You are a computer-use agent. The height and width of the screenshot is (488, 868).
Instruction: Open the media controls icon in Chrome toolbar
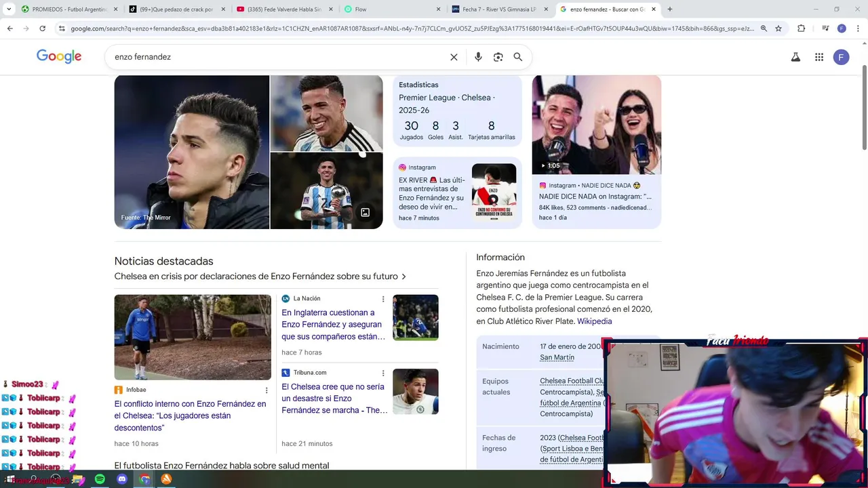[x=825, y=28]
